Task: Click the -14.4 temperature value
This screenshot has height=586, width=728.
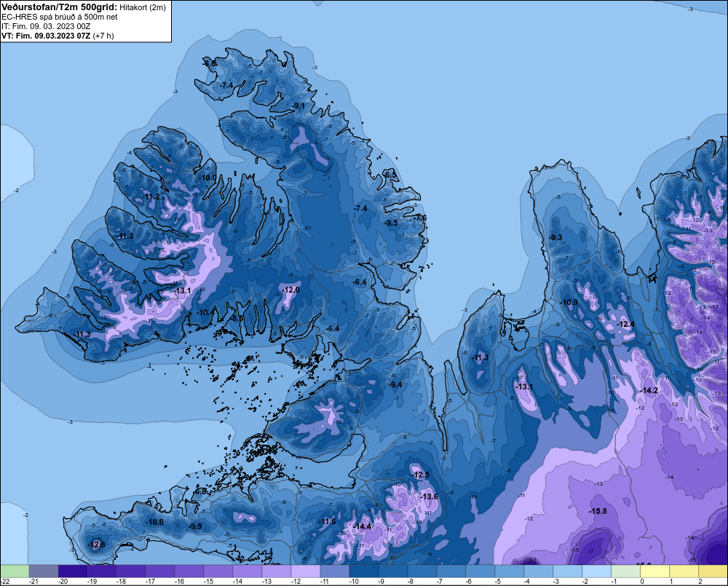Action: 362,526
